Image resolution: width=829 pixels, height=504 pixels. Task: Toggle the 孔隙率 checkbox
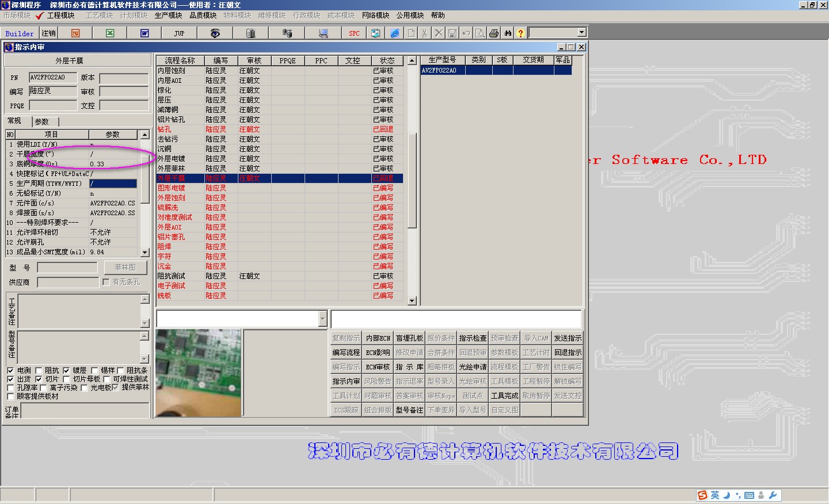click(x=10, y=388)
